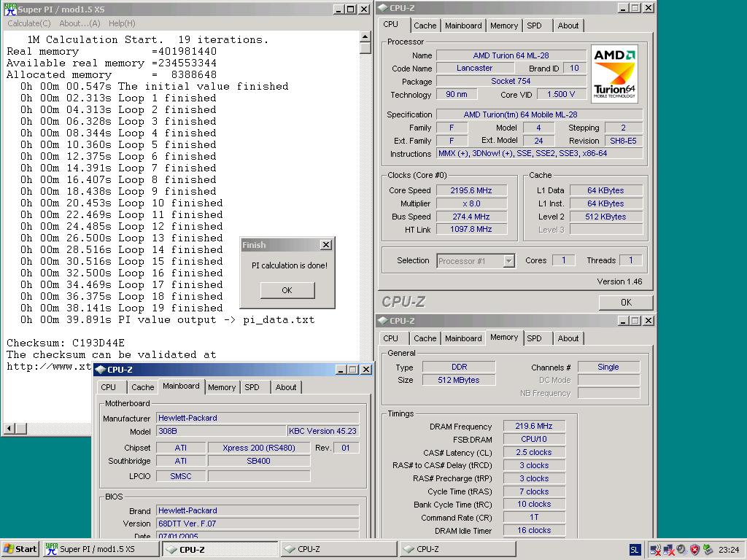Click the Manufacturer field Hewlett-Packard in Motherboard

pyautogui.click(x=258, y=418)
